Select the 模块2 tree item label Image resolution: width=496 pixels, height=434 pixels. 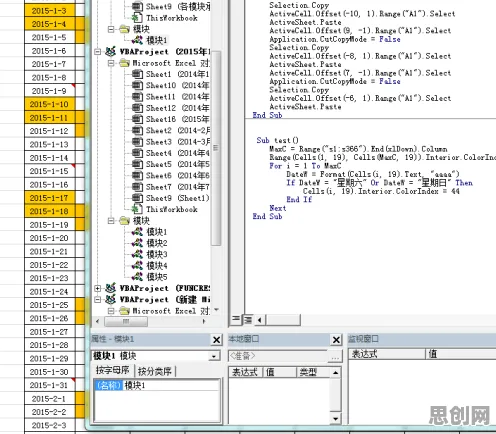tap(157, 243)
